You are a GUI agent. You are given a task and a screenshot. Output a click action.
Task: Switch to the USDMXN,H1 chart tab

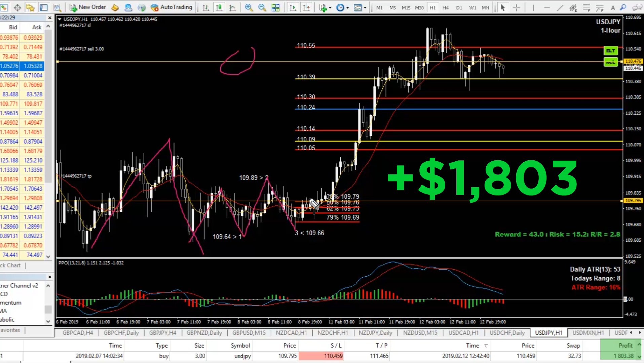588,333
